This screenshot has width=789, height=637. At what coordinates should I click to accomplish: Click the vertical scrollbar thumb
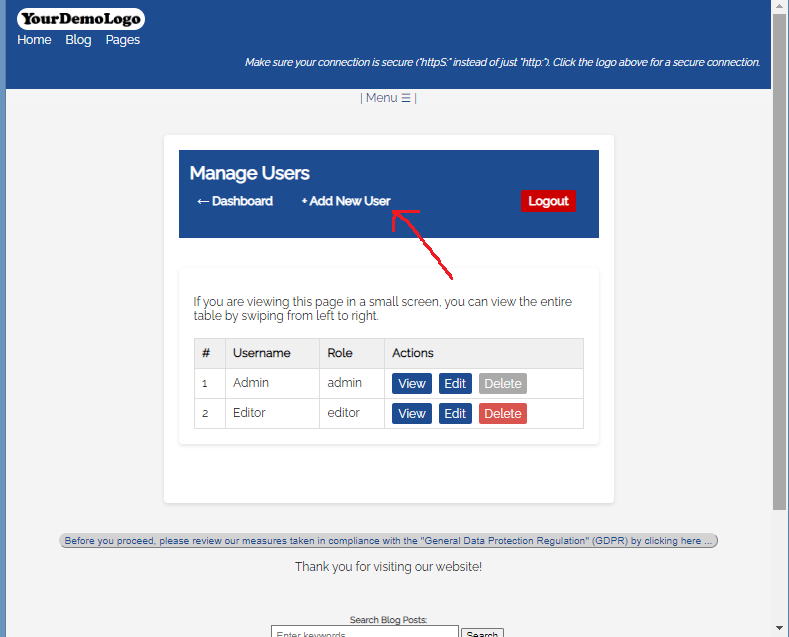coord(780,260)
